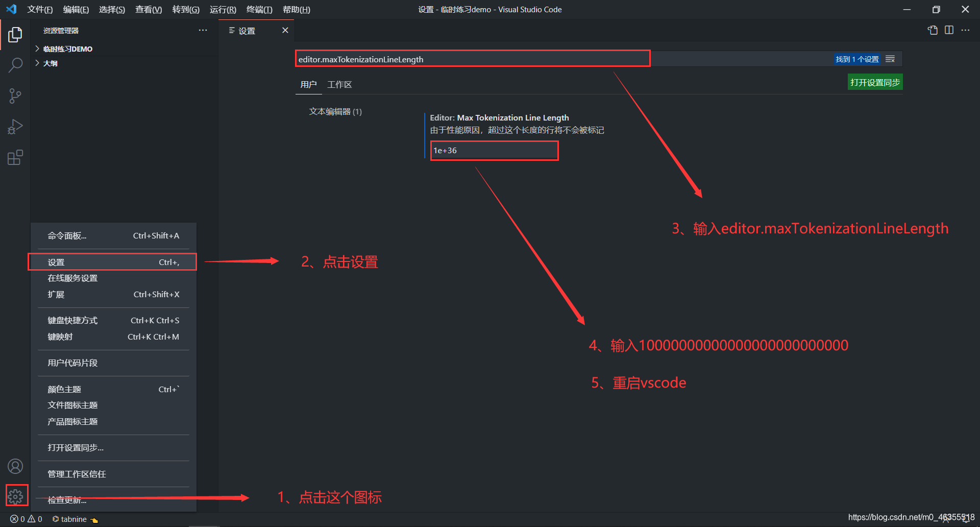The height and width of the screenshot is (527, 980).
Task: Click the 打开设置同步 button
Action: pyautogui.click(x=875, y=82)
